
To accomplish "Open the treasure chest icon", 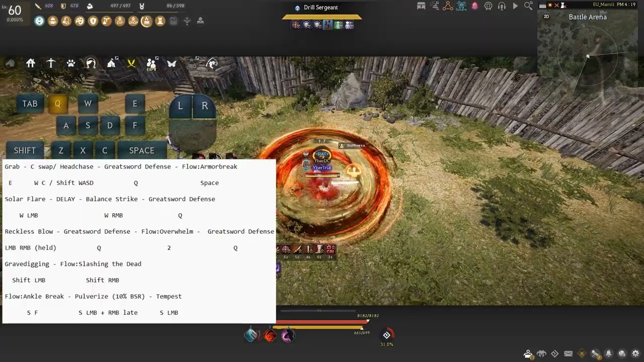I will coord(422,6).
